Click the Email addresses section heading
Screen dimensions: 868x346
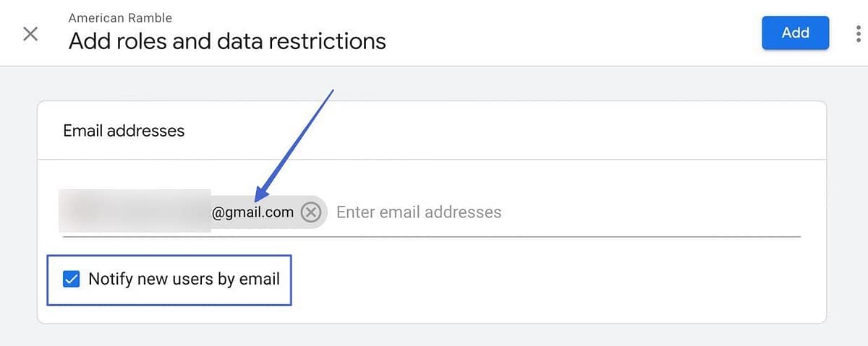[x=124, y=131]
